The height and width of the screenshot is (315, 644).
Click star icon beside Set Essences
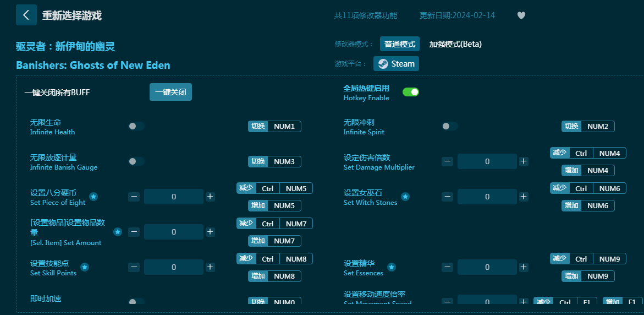click(392, 267)
